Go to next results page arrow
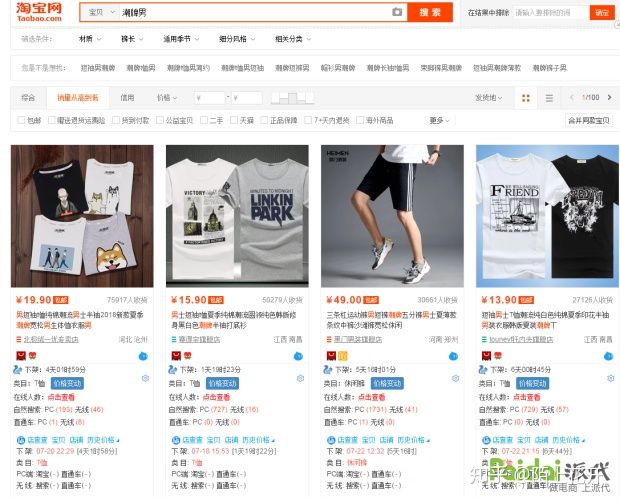 (609, 97)
